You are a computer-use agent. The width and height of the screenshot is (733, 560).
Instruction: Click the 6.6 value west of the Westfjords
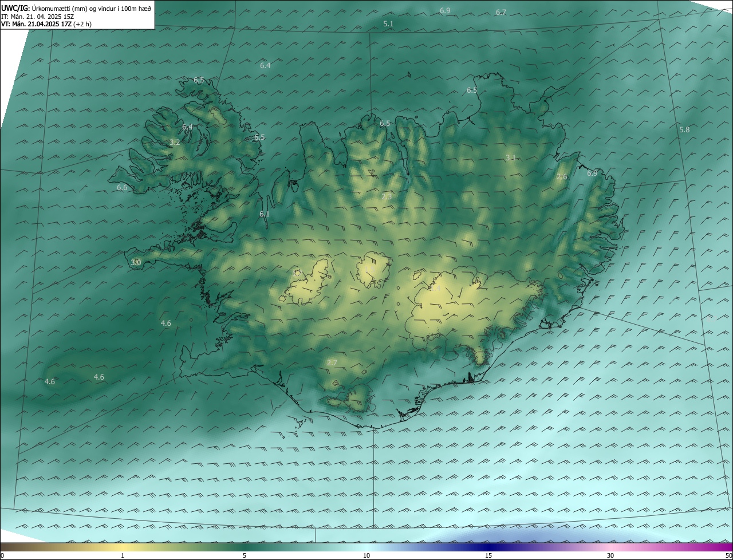tap(122, 187)
